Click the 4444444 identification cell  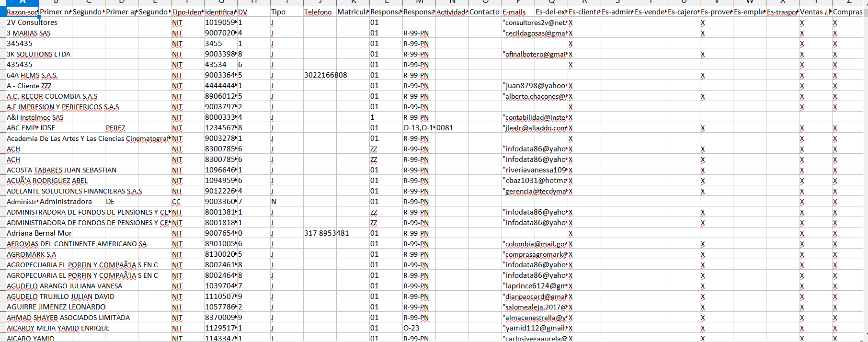point(220,86)
